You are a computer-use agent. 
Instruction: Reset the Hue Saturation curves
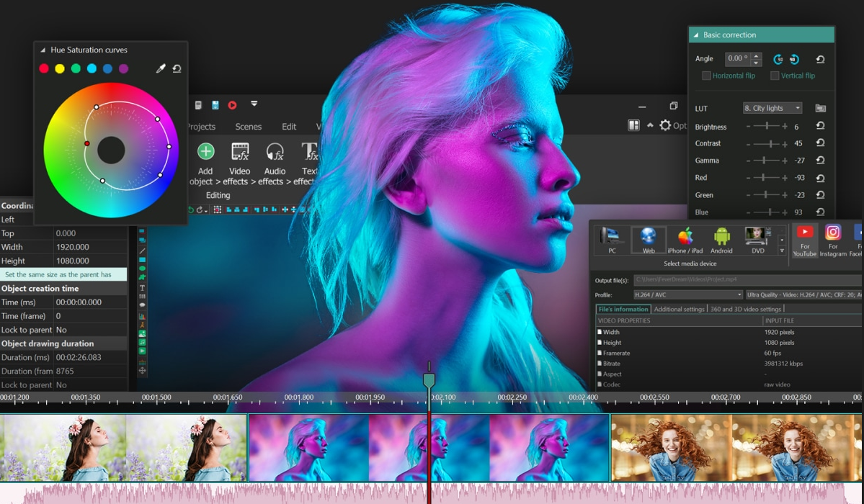(177, 69)
